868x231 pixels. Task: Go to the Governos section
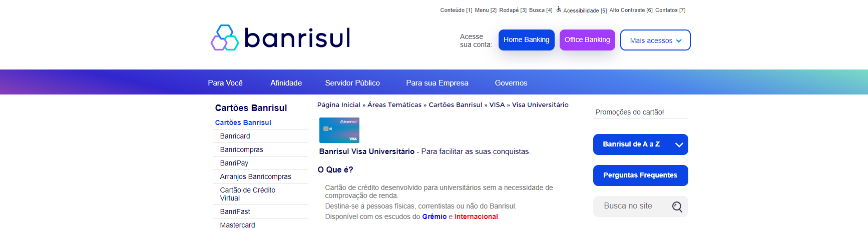point(511,83)
